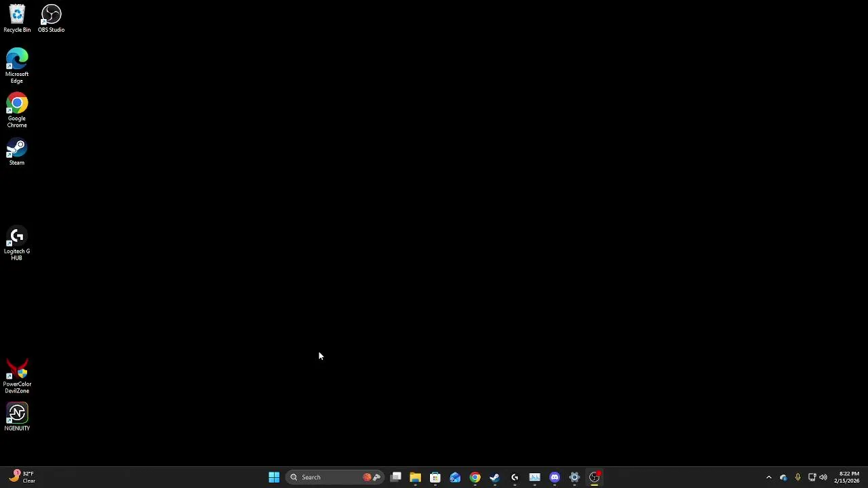This screenshot has width=868, height=488.
Task: Open Task View from the taskbar
Action: pyautogui.click(x=396, y=477)
